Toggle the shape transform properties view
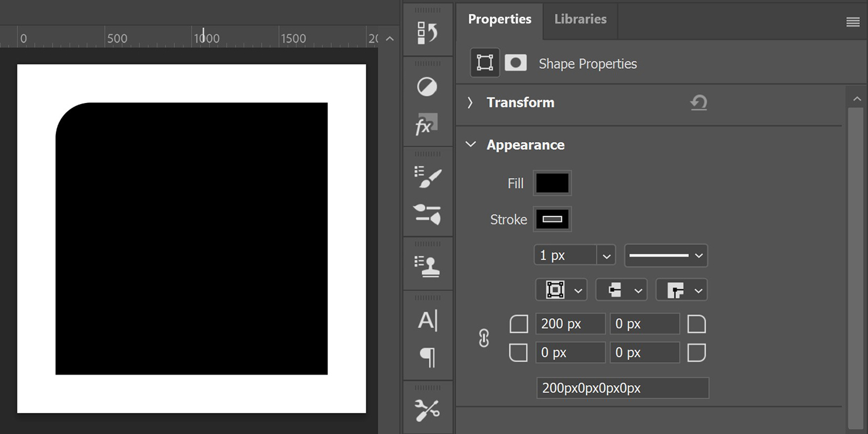 click(484, 63)
